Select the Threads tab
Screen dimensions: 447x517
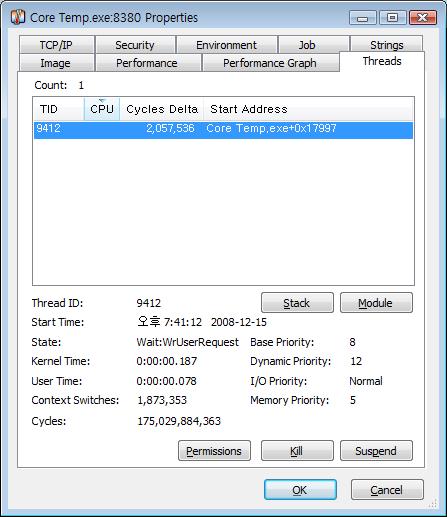[382, 61]
